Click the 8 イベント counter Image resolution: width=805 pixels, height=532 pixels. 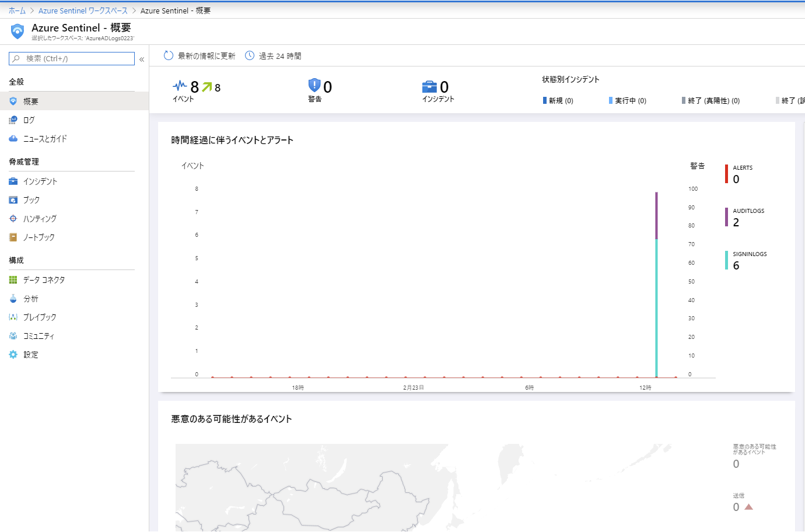[196, 90]
